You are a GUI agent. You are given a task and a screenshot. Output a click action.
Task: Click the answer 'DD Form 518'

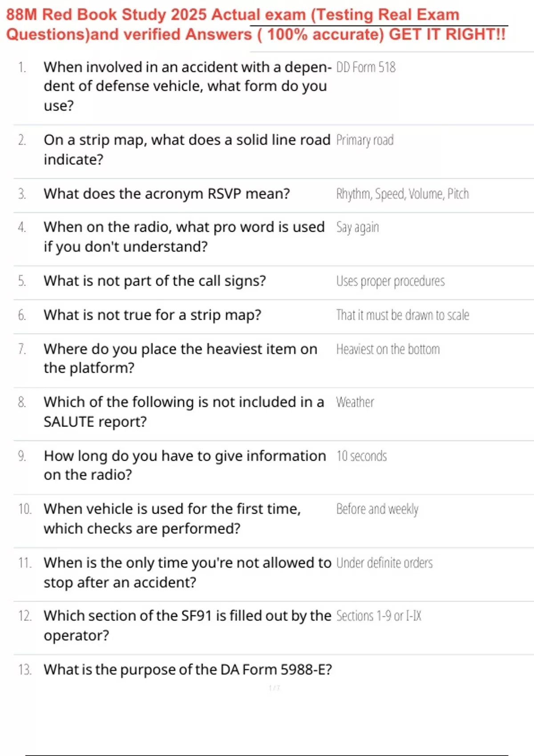coord(366,67)
